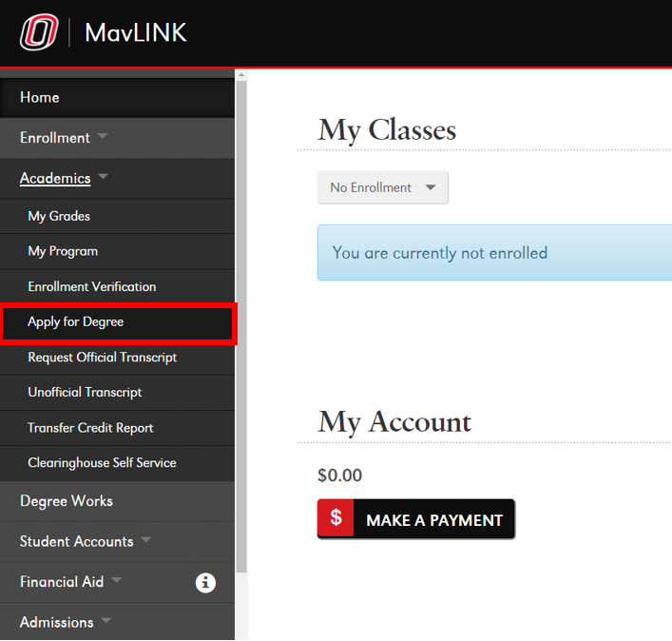View the Unofficial Transcript
Image resolution: width=672 pixels, height=641 pixels.
pyautogui.click(x=85, y=393)
